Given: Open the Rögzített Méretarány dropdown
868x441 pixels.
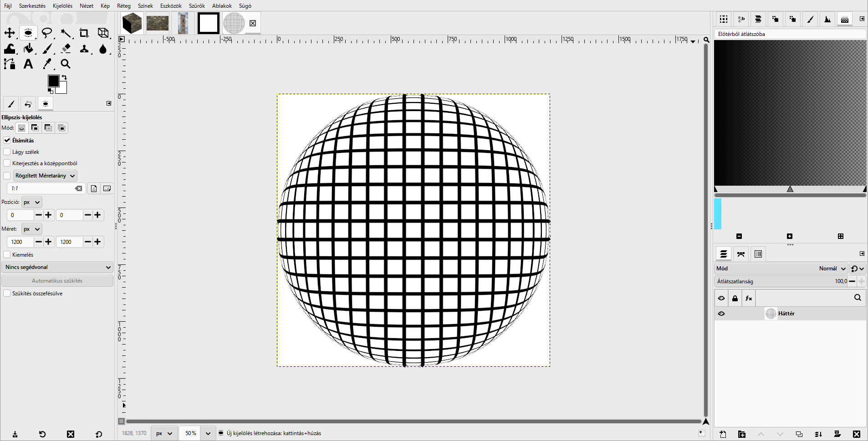Looking at the screenshot, I should coord(45,176).
